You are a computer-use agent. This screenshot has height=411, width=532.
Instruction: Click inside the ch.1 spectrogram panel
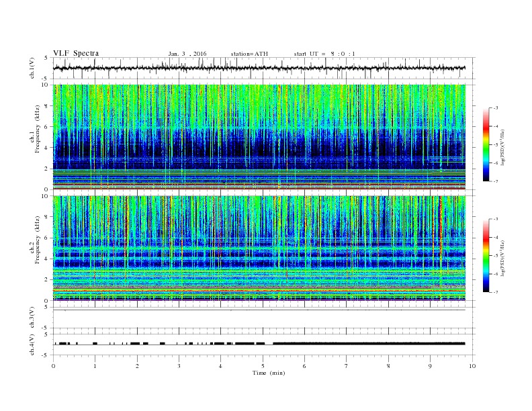pyautogui.click(x=259, y=136)
